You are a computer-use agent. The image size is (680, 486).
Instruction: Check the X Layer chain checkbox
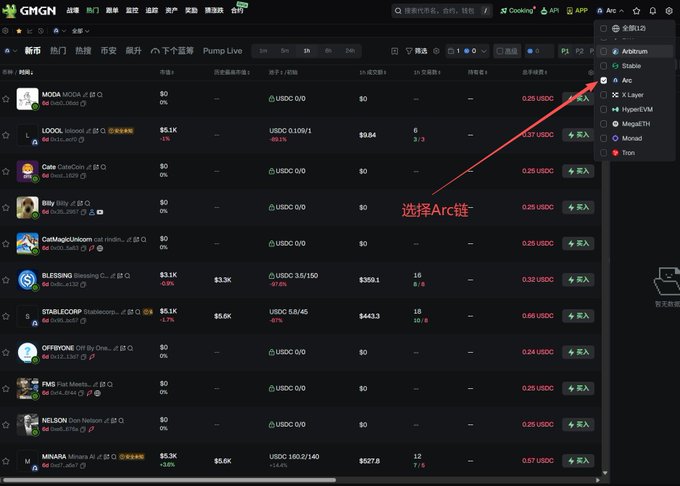tap(603, 95)
